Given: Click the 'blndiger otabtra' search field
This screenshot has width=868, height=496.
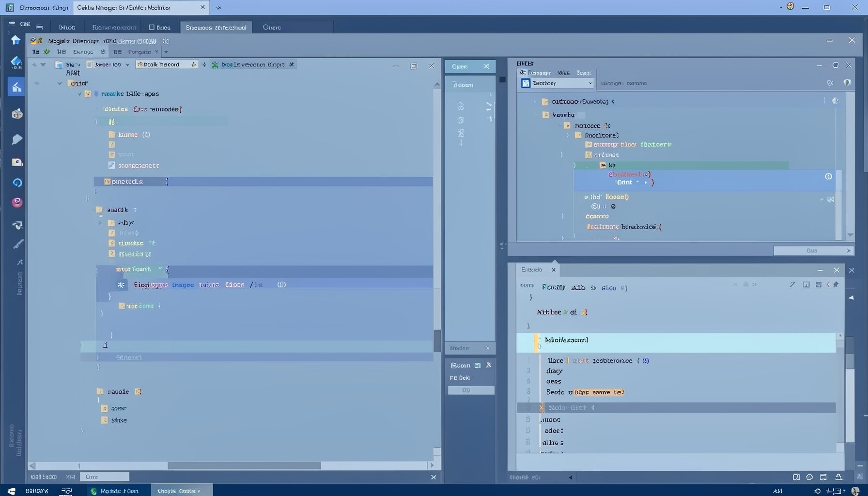Looking at the screenshot, I should (x=710, y=83).
